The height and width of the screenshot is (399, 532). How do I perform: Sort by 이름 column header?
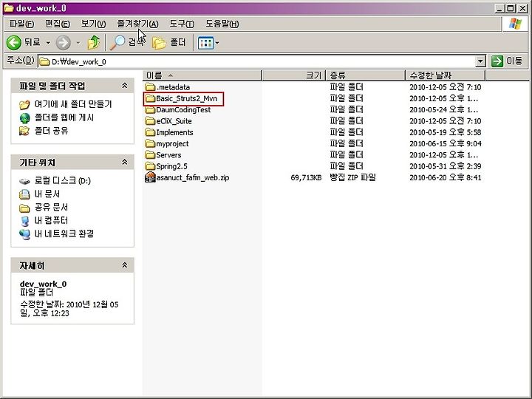(x=202, y=75)
